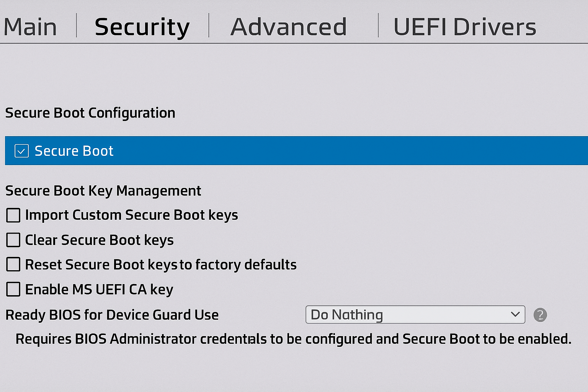Click the question mark help icon
Viewport: 588px width, 392px height.
pyautogui.click(x=540, y=315)
